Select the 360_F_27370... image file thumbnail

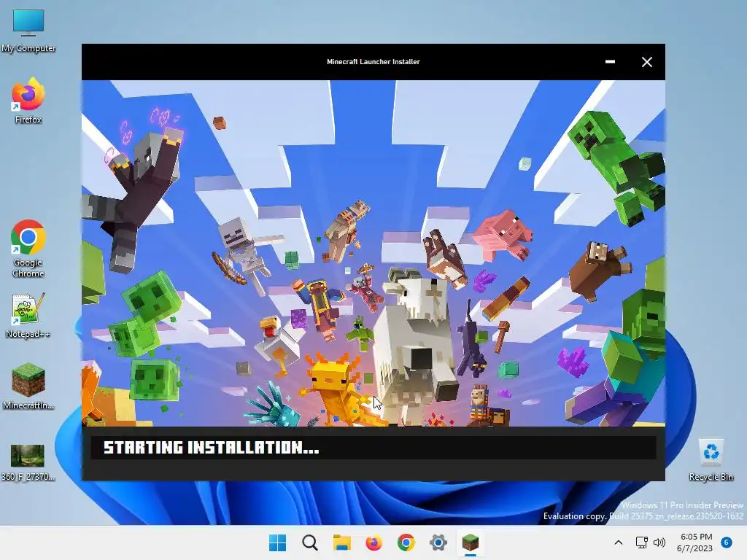pos(28,462)
